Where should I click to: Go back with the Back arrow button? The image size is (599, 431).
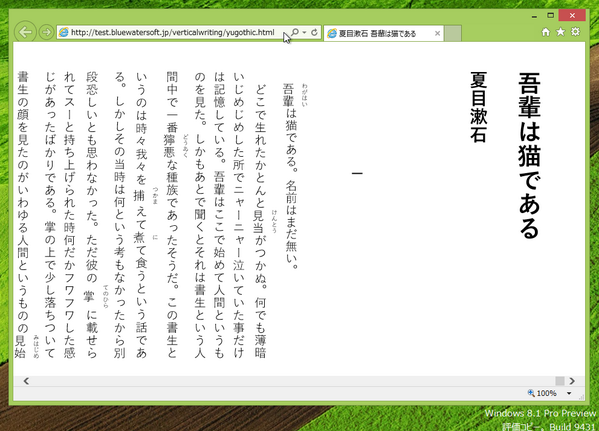click(x=25, y=32)
